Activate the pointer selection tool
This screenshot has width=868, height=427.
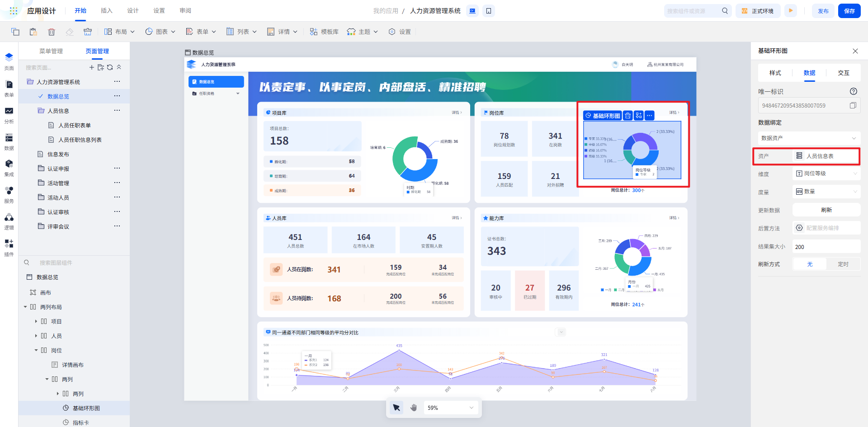tap(396, 408)
